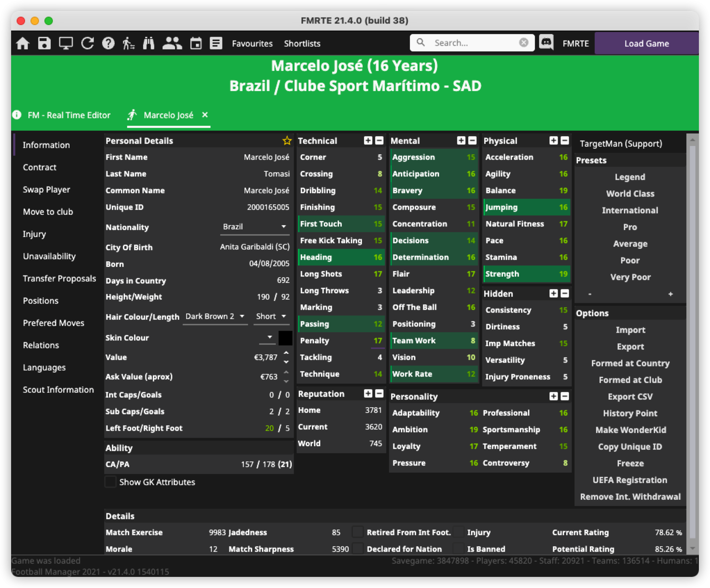Screen dimensions: 710x588
Task: Click the Load Game button
Action: [x=646, y=43]
